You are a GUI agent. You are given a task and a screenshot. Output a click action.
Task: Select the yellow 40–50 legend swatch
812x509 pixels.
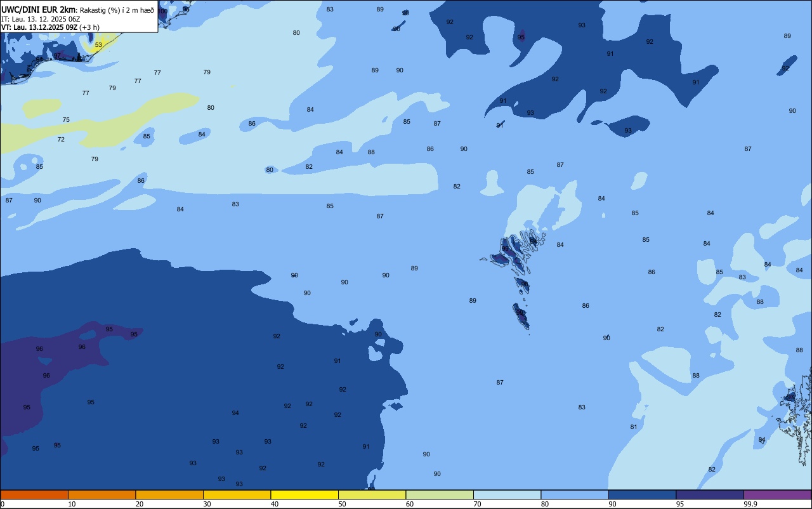[x=304, y=494]
